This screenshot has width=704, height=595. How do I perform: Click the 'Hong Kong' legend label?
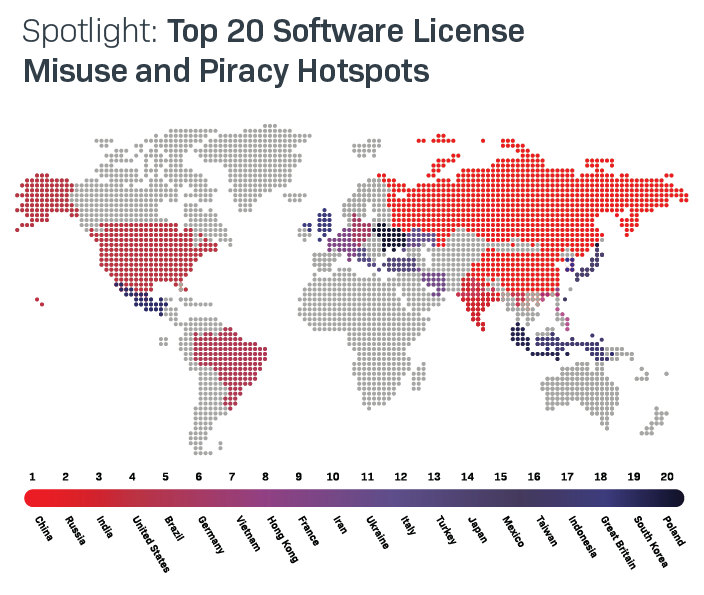283,539
